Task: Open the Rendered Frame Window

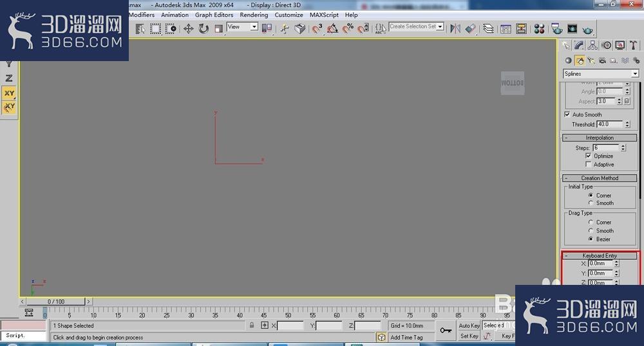Action: pos(572,29)
